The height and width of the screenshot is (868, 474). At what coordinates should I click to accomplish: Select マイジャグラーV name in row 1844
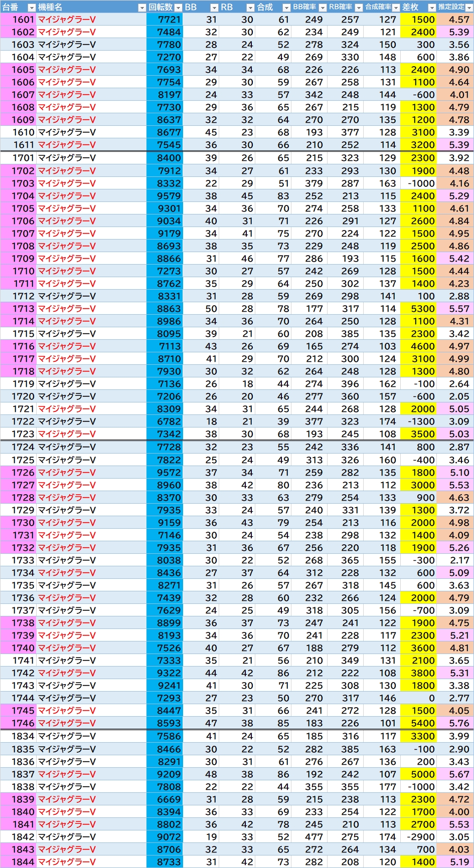[67, 862]
